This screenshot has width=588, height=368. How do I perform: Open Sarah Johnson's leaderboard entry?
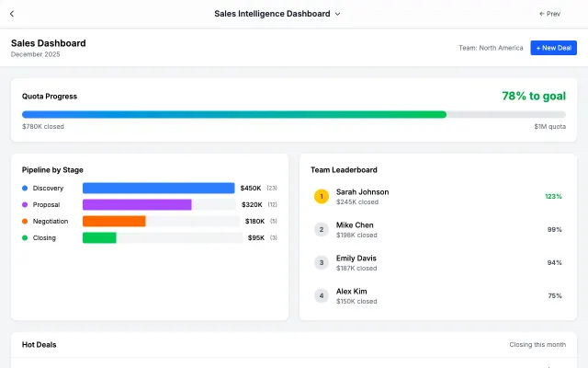(438, 196)
